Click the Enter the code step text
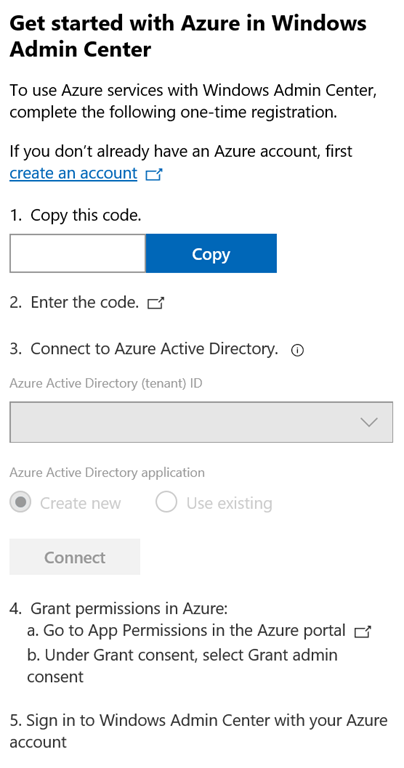 85,302
